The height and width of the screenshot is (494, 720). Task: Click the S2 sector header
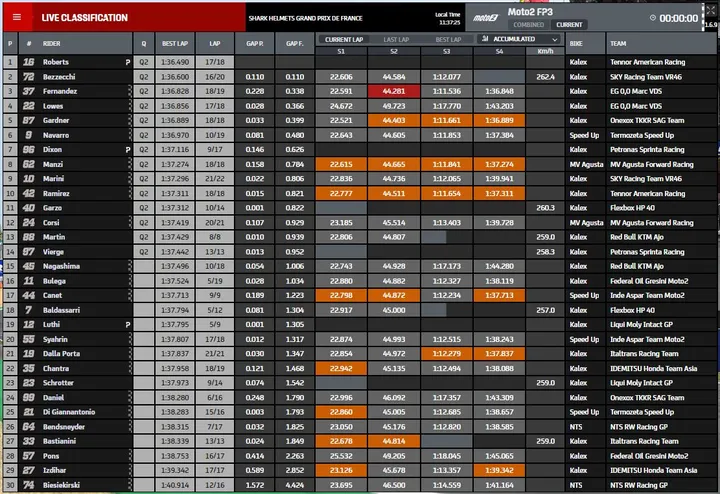[394, 51]
